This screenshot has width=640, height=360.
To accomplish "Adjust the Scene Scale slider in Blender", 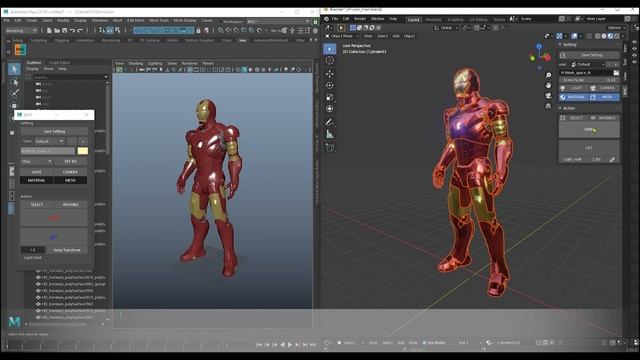I will 589,80.
